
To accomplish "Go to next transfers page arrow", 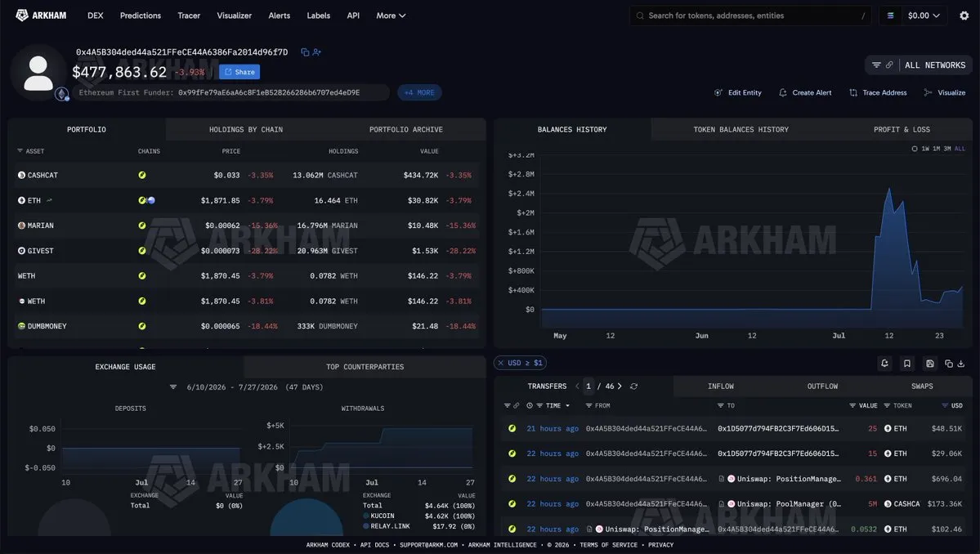I will pyautogui.click(x=620, y=386).
